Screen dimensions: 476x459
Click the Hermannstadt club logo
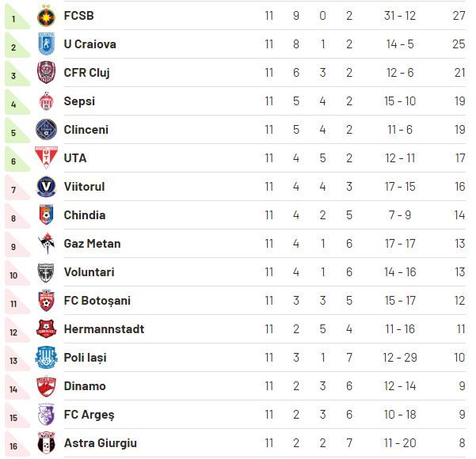pyautogui.click(x=46, y=329)
